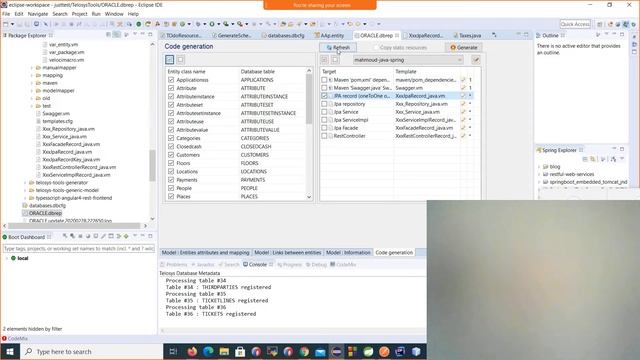Select ORACLE.dbrep file in Package Explorer
Image resolution: width=640 pixels, height=360 pixels.
(45, 213)
